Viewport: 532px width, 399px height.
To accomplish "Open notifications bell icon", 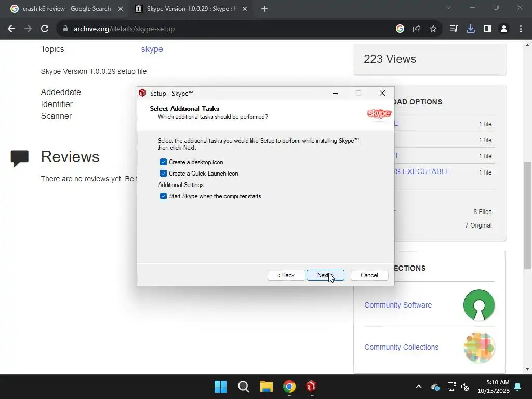I will coord(518,387).
